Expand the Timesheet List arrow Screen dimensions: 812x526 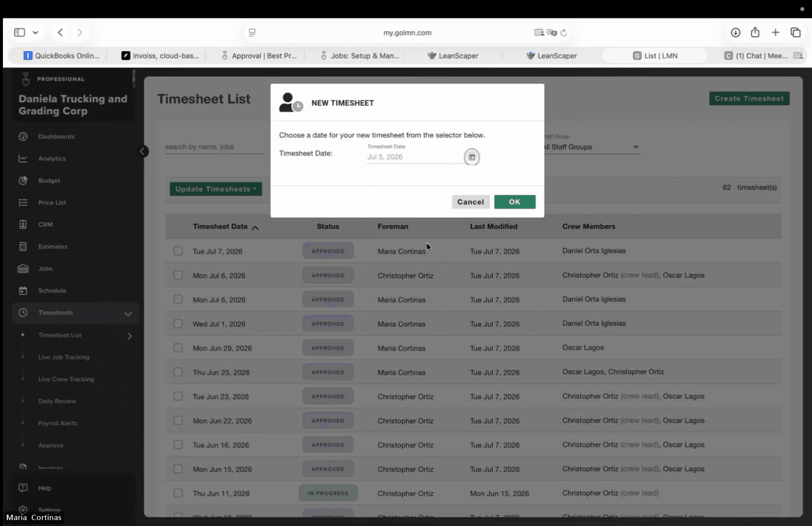129,336
